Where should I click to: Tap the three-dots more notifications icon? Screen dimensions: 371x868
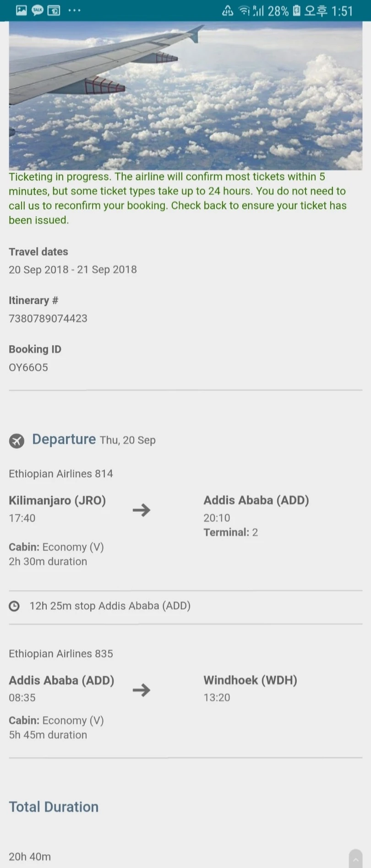(x=74, y=11)
